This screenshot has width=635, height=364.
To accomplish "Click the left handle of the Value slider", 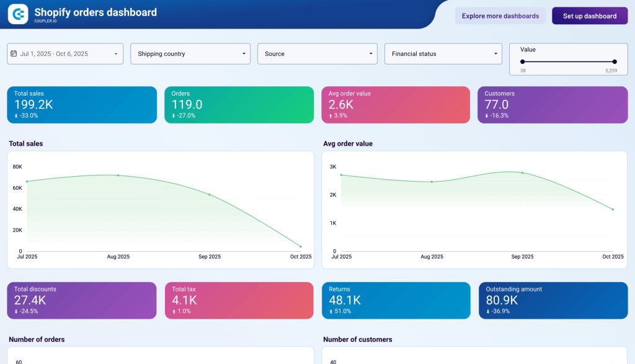I will point(523,62).
